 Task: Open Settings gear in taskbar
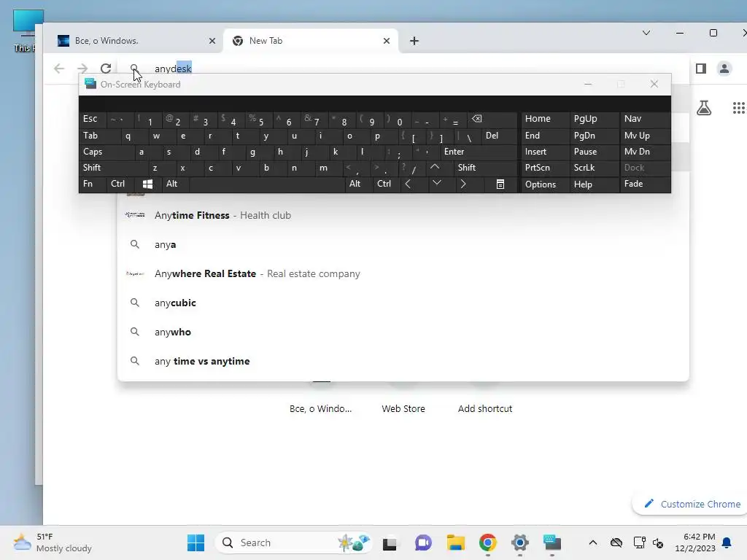click(x=519, y=542)
